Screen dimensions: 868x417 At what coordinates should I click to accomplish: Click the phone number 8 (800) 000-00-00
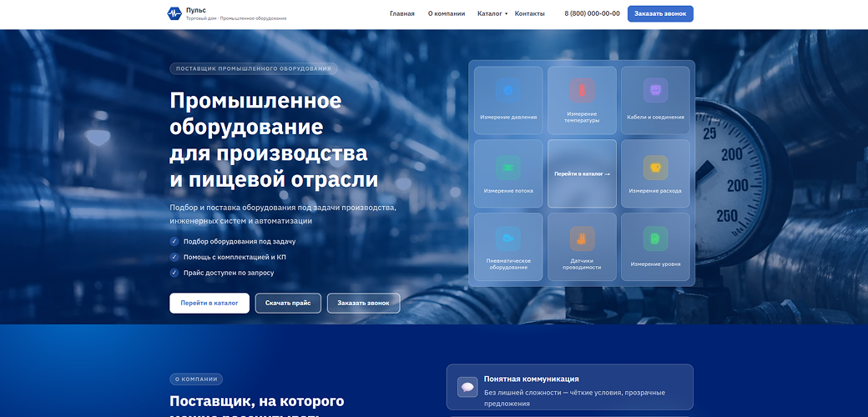592,14
